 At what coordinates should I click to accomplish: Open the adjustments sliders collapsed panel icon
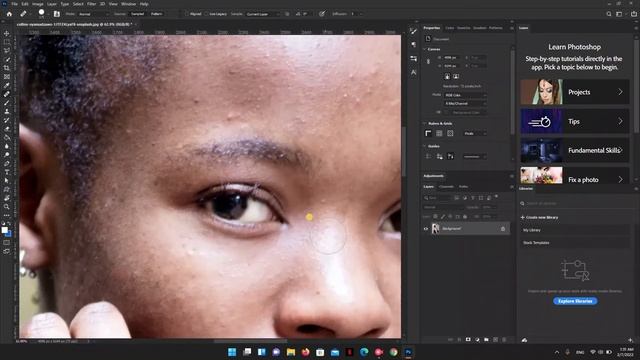pos(413,58)
